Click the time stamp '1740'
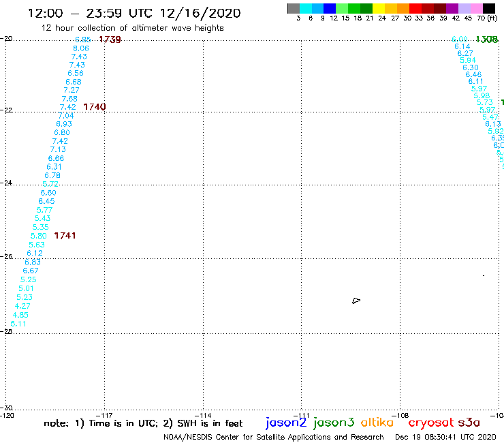Screen dimensions: 504x443 (95, 107)
